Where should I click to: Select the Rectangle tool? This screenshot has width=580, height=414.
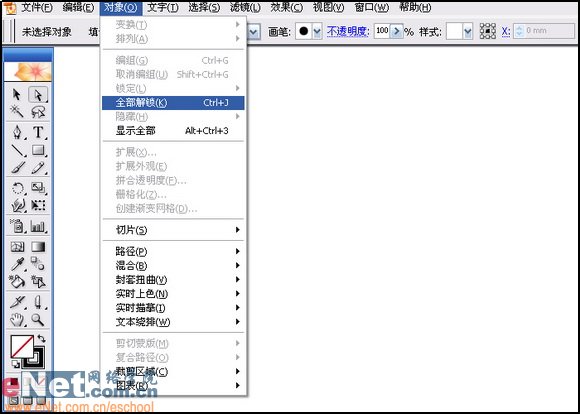click(x=38, y=150)
